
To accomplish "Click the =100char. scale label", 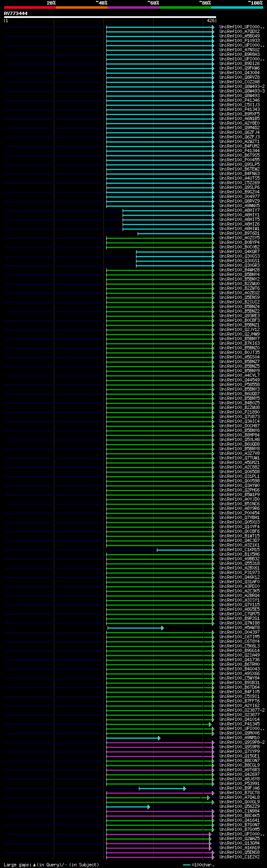I will coord(203,865).
